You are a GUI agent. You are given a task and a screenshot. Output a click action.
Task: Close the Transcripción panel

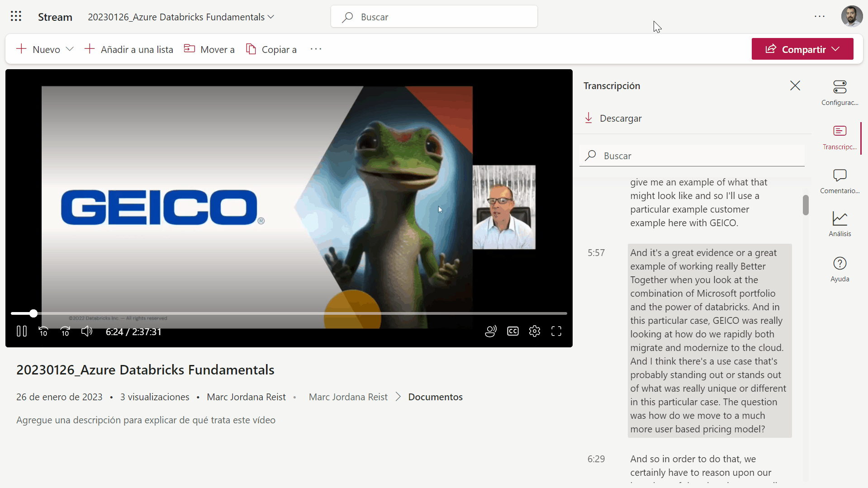(795, 85)
